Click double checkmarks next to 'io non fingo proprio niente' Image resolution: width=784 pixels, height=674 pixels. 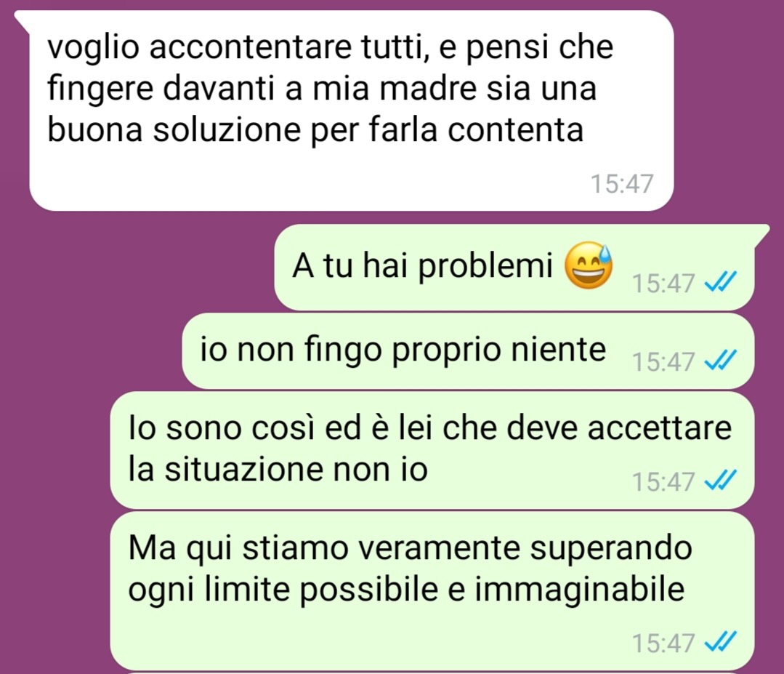coord(721,361)
